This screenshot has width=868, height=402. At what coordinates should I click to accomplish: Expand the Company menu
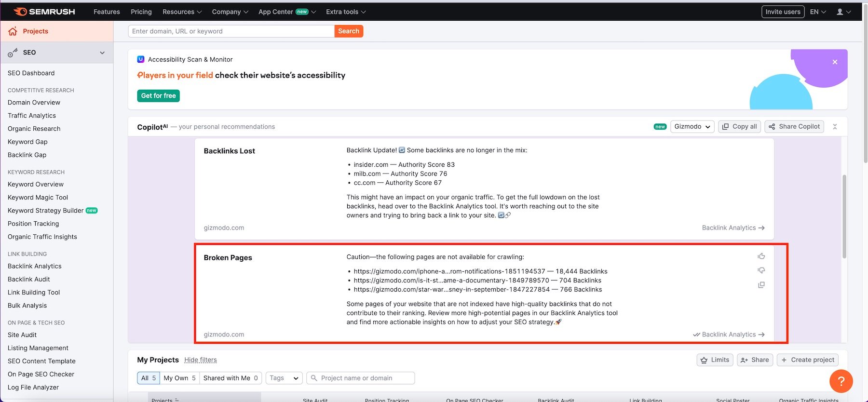[x=230, y=12]
